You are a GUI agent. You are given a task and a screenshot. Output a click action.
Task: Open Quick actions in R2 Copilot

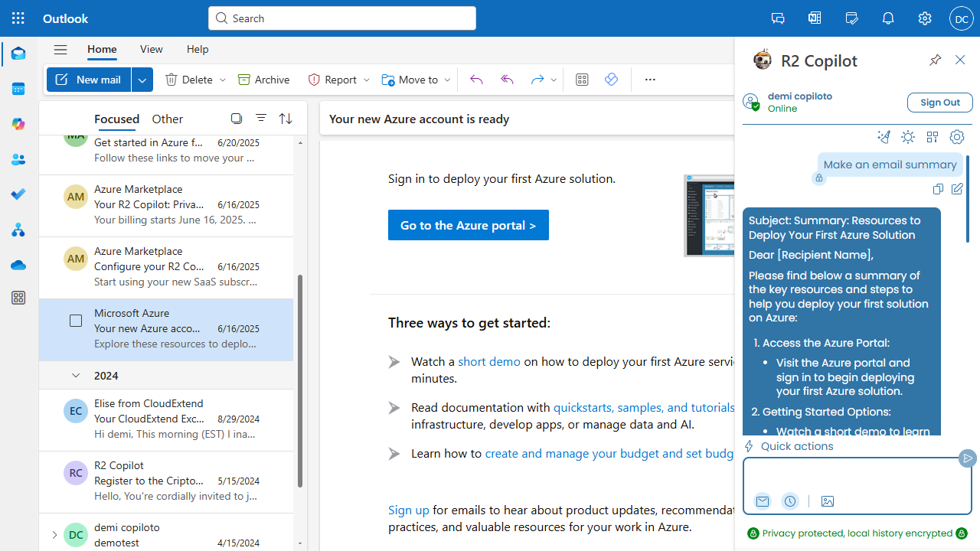[789, 446]
